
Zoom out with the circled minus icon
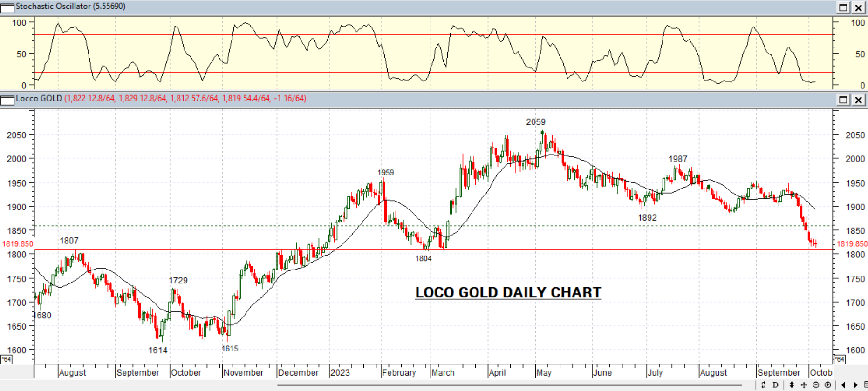pyautogui.click(x=816, y=385)
